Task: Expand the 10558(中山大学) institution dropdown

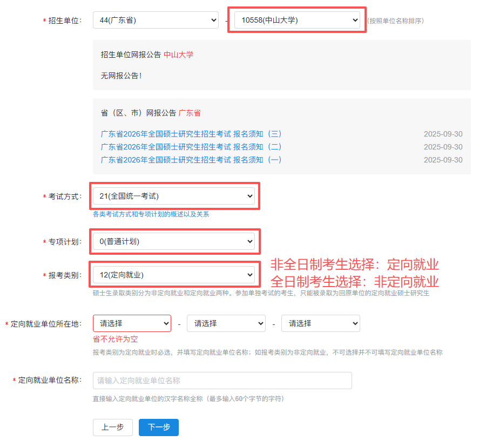Action: tap(297, 21)
